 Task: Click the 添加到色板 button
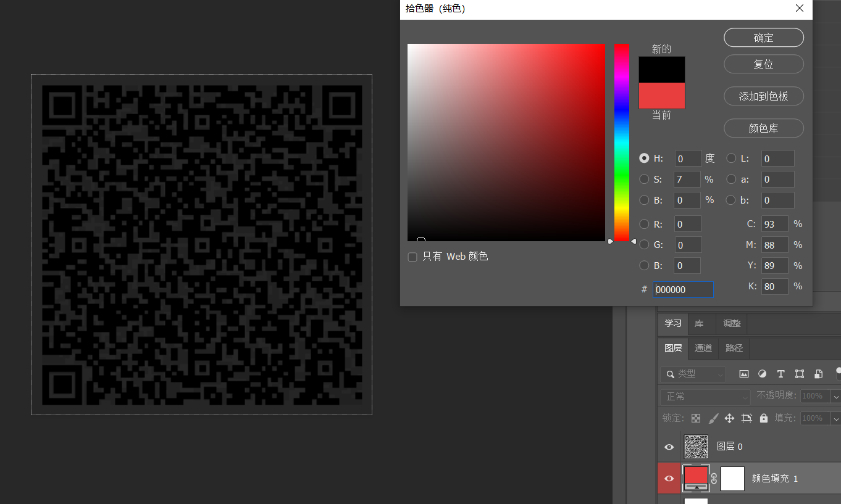(763, 96)
